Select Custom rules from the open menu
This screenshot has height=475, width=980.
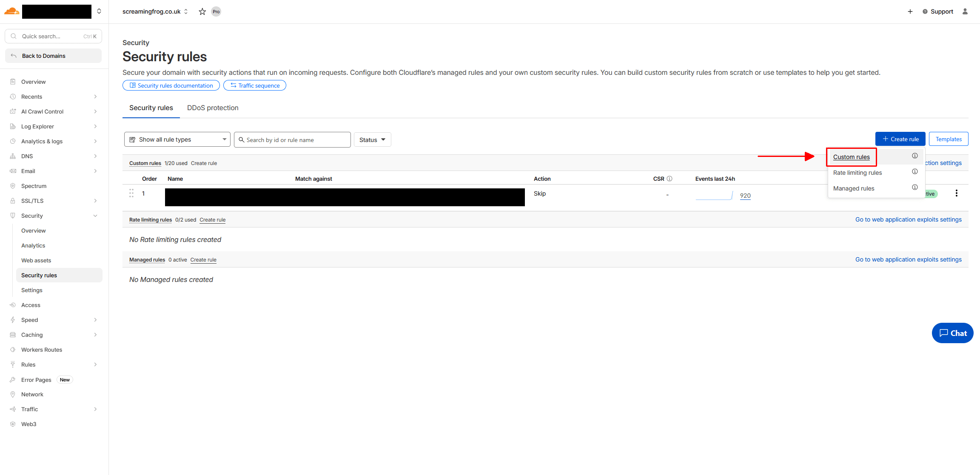[x=851, y=156]
